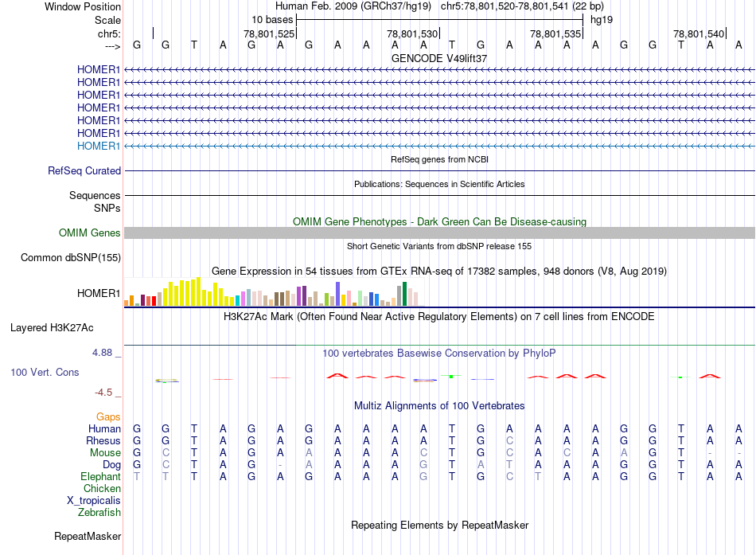Open 100 vertebrates Basewise Conservation by PhyloP title

pos(439,354)
